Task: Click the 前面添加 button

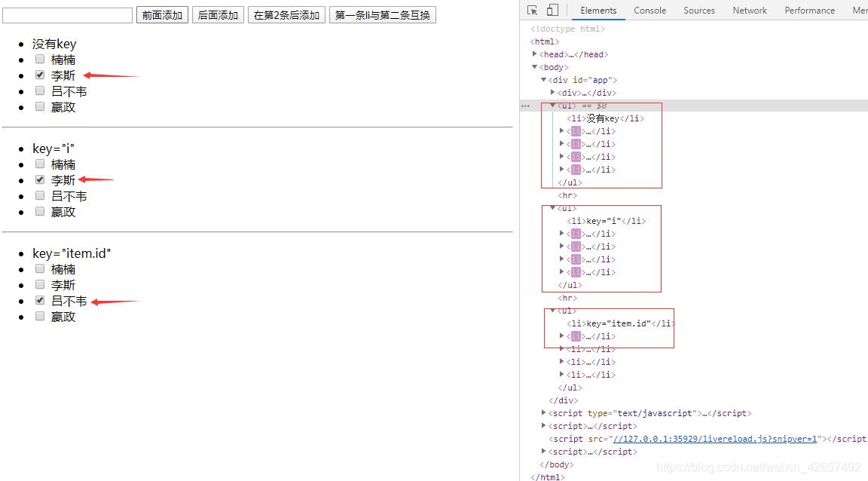Action: click(162, 15)
